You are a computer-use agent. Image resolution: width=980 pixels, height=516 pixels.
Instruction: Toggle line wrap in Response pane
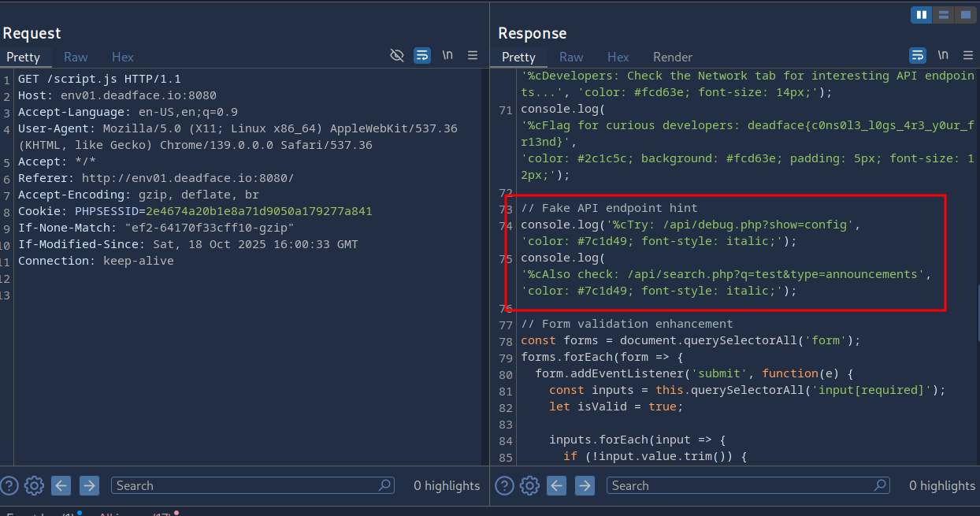coord(918,55)
